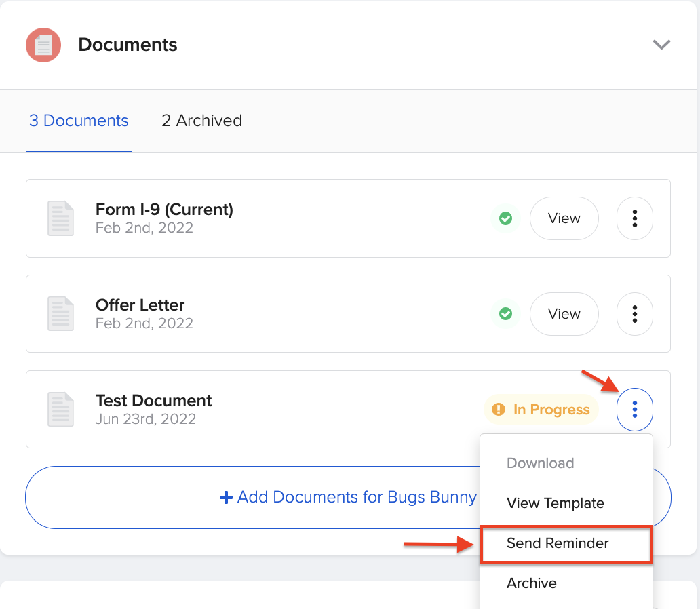Select the 3 Documents tab
The height and width of the screenshot is (609, 700).
[79, 120]
